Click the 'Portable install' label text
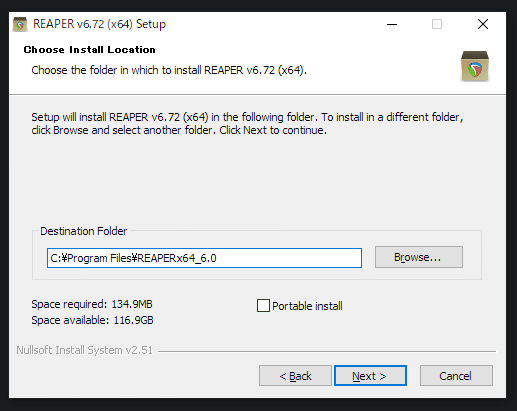The width and height of the screenshot is (517, 411). [x=307, y=306]
